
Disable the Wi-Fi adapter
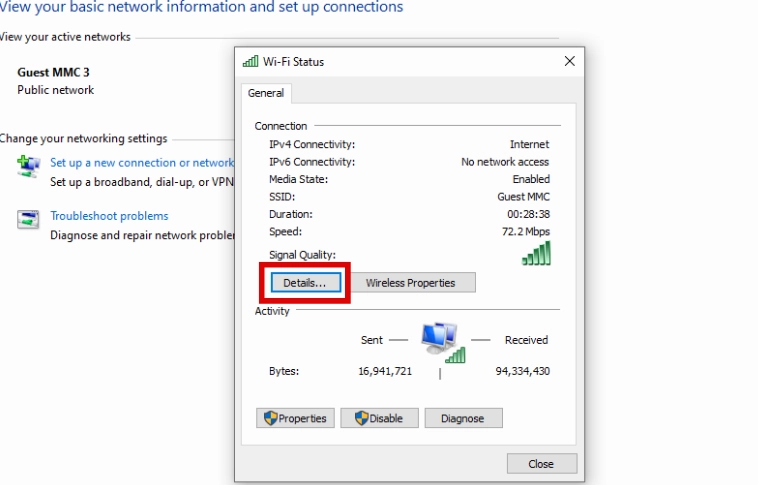(379, 418)
